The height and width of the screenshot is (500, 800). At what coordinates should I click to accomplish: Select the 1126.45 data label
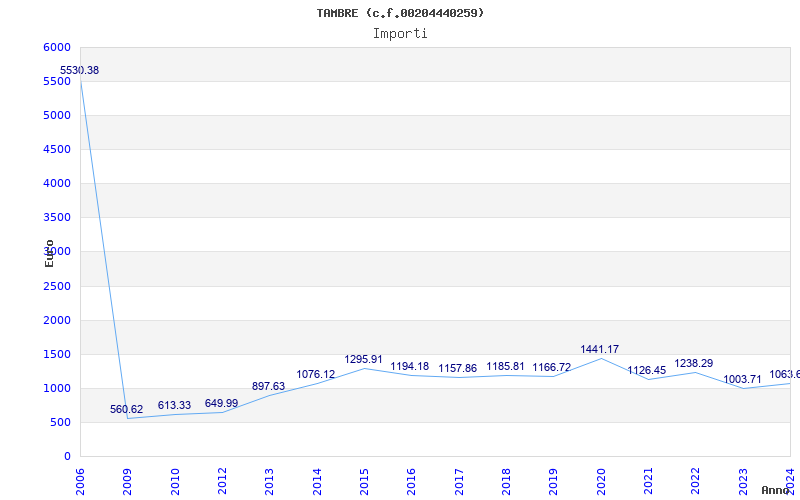pyautogui.click(x=646, y=370)
